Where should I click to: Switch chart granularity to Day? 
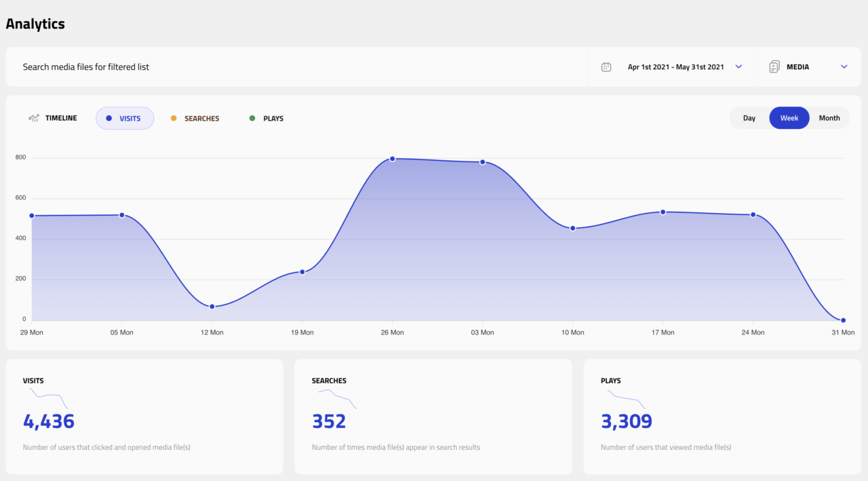click(x=749, y=118)
